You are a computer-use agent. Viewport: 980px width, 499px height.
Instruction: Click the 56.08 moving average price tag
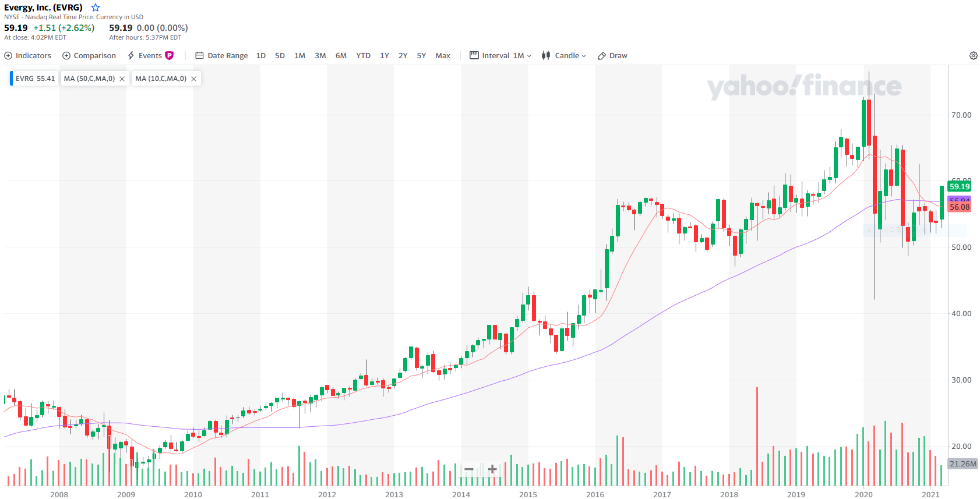coord(959,207)
